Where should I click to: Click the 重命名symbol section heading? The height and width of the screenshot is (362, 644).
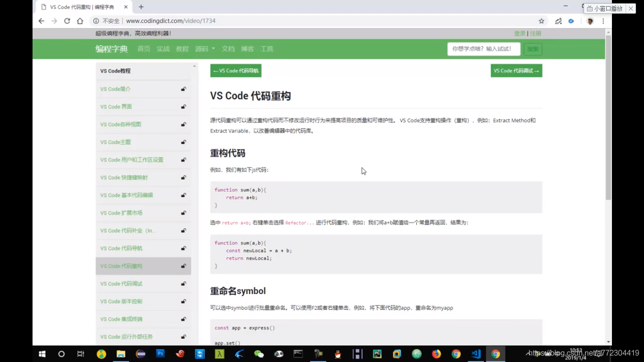pos(238,291)
